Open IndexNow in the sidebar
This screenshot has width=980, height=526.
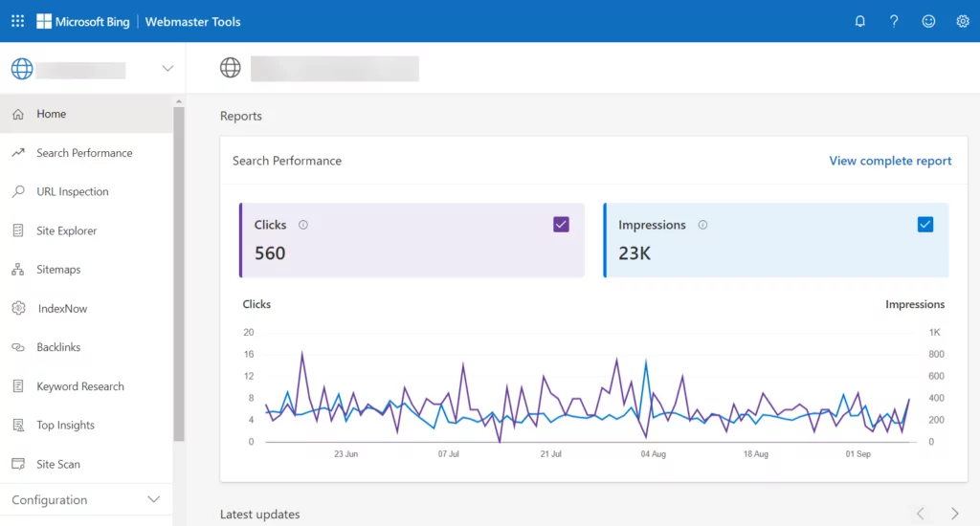click(x=86, y=308)
